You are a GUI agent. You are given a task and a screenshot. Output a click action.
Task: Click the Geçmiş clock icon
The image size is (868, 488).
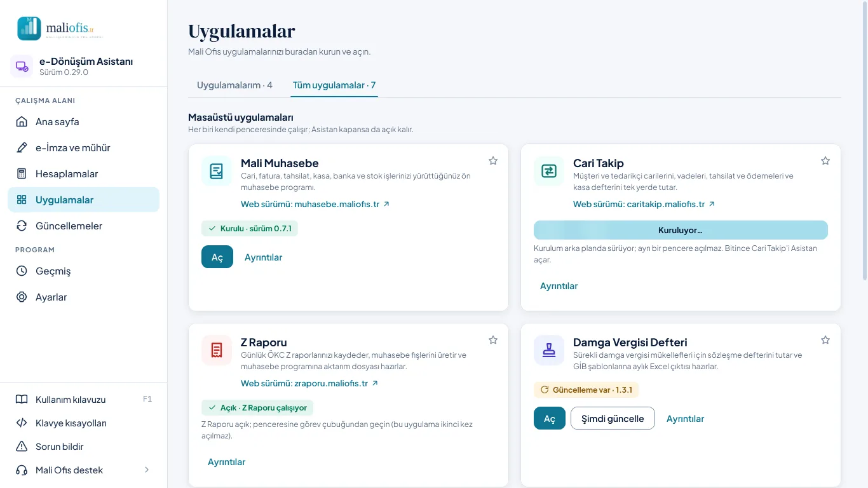point(22,271)
